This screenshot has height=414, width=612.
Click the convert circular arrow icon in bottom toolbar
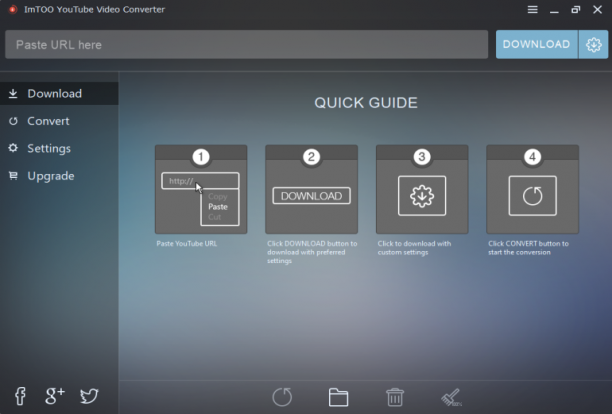[x=282, y=397]
